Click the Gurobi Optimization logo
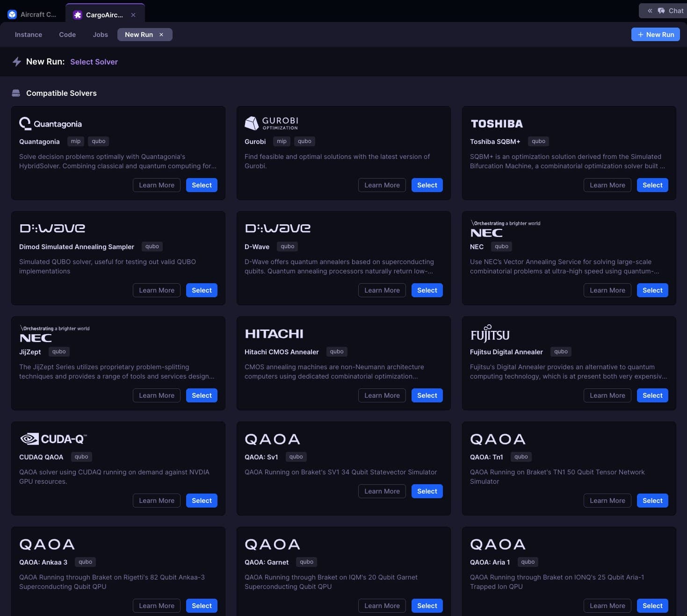687x616 pixels. [x=271, y=123]
